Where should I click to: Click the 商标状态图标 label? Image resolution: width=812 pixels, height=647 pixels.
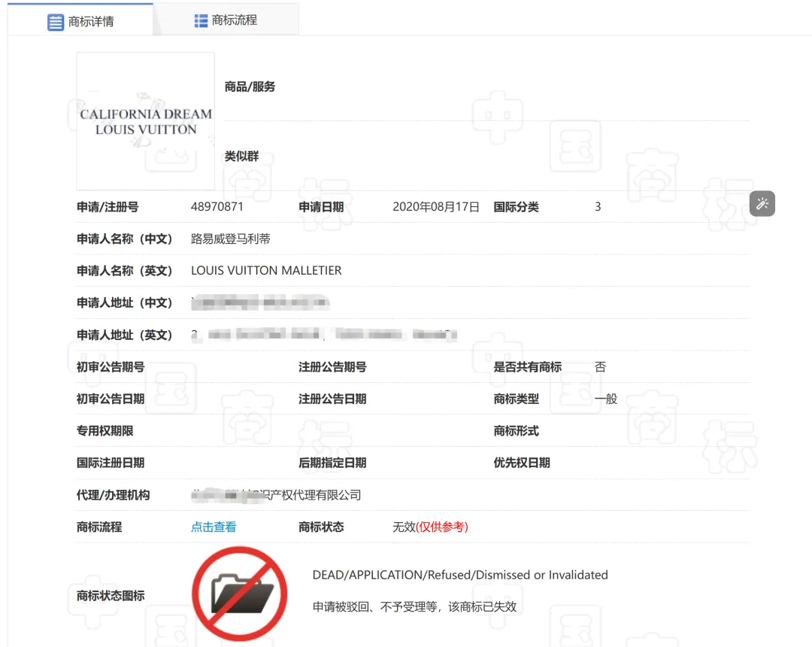111,596
